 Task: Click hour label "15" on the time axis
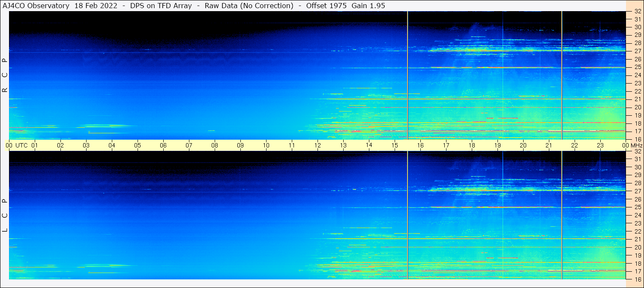click(x=395, y=145)
